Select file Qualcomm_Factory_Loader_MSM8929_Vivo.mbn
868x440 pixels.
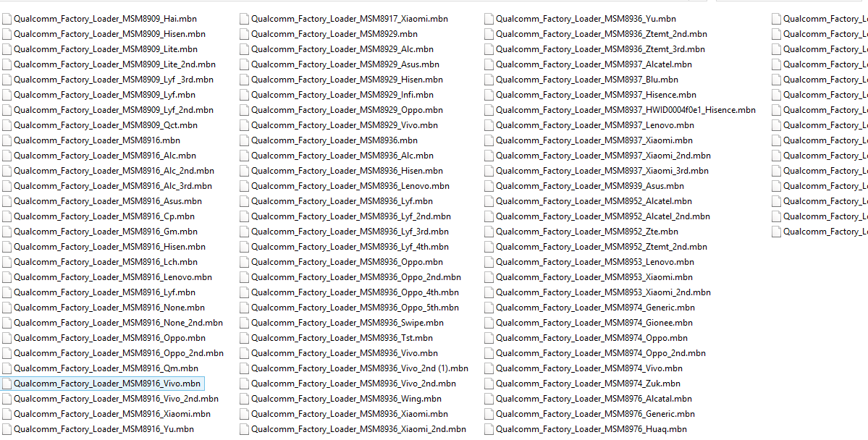pos(345,125)
